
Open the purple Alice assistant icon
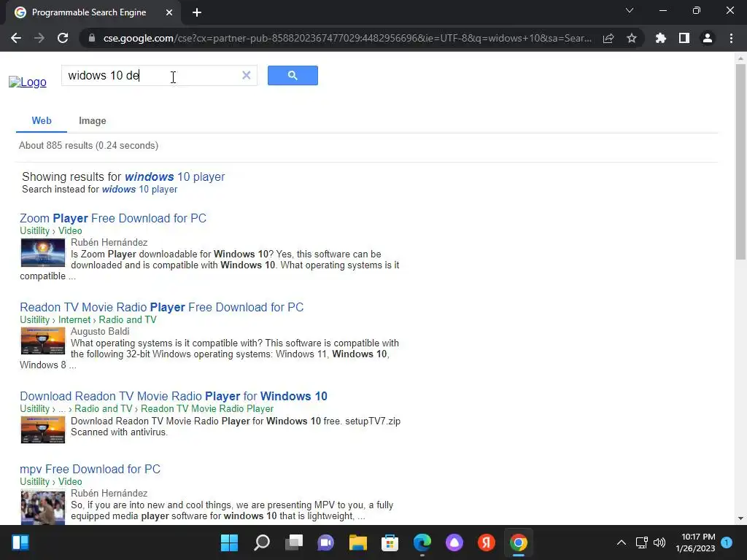(454, 542)
